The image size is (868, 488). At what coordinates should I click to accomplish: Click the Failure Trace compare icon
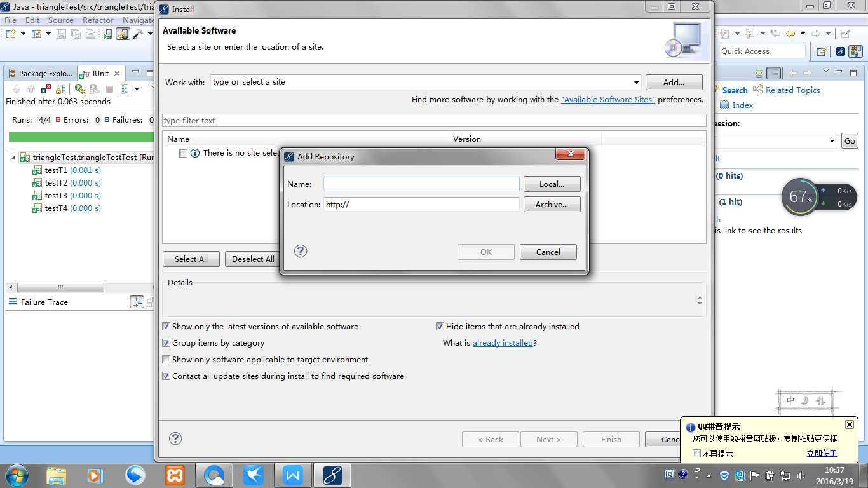(x=137, y=302)
